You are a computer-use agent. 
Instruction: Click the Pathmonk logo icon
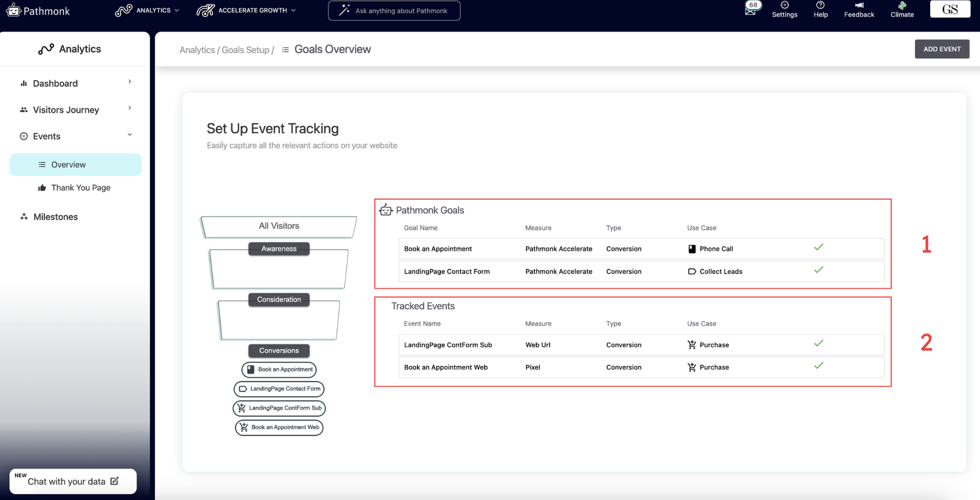tap(13, 10)
